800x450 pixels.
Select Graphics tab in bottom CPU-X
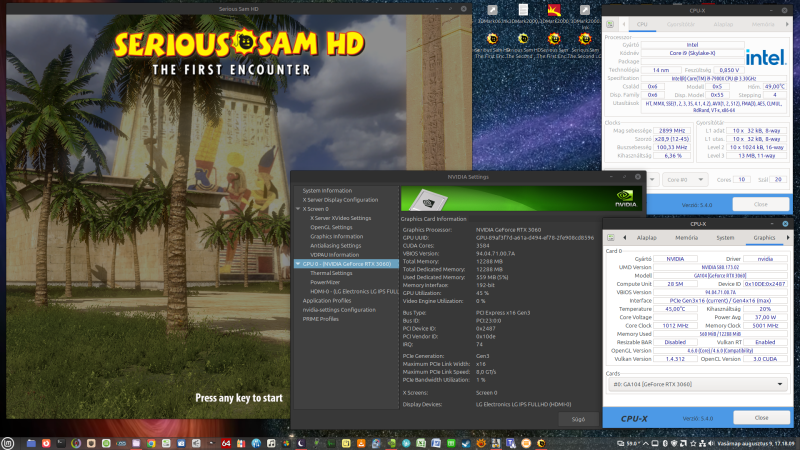click(764, 238)
